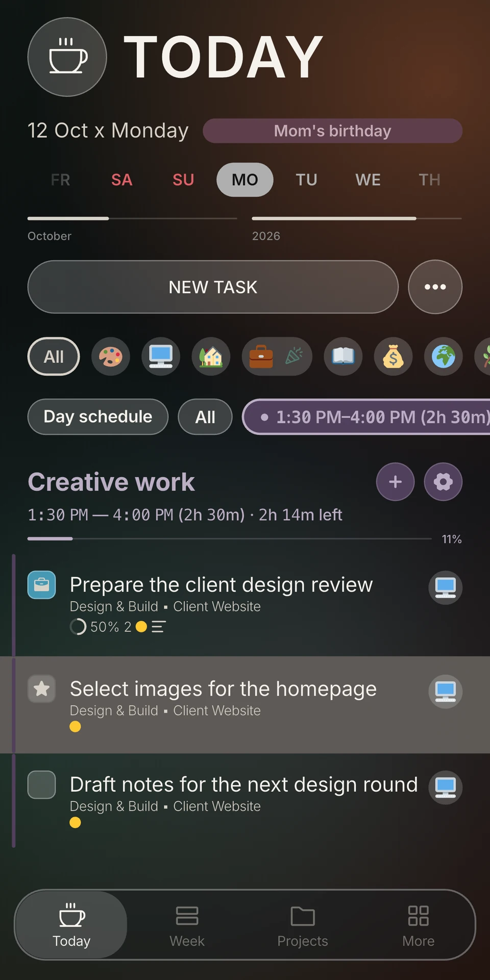Screen dimensions: 490x980
Task: Select the All chip beside Day schedule
Action: pyautogui.click(x=205, y=417)
